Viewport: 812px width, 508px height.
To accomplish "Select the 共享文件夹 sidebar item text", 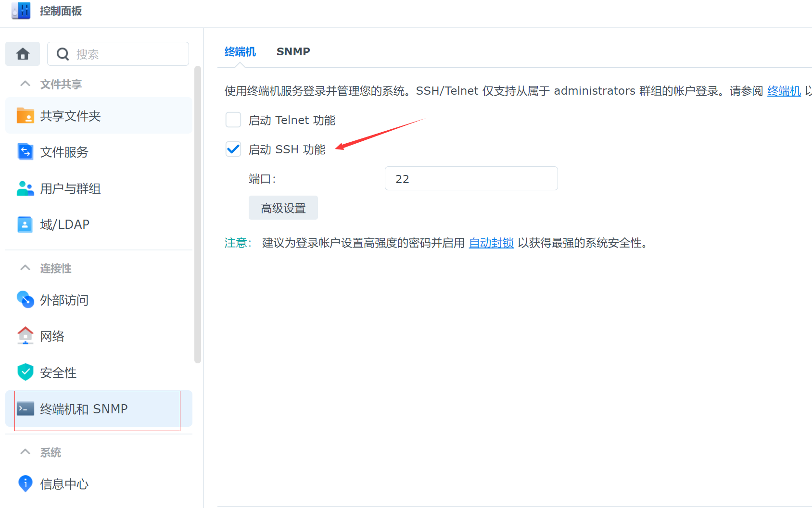I will (70, 116).
